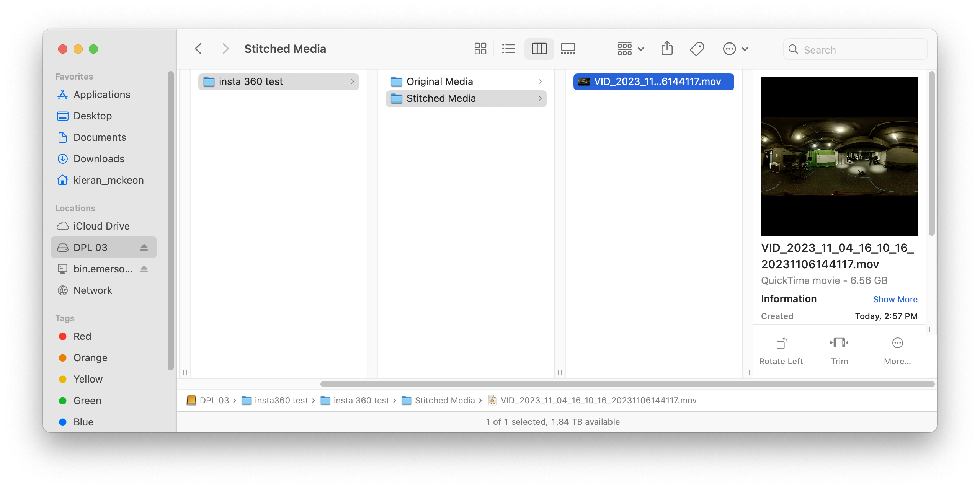Open Network location

coord(103,290)
